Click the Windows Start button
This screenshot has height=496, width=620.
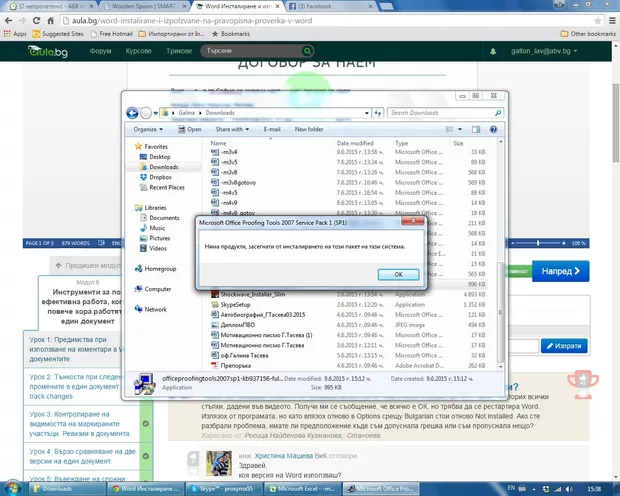10,488
